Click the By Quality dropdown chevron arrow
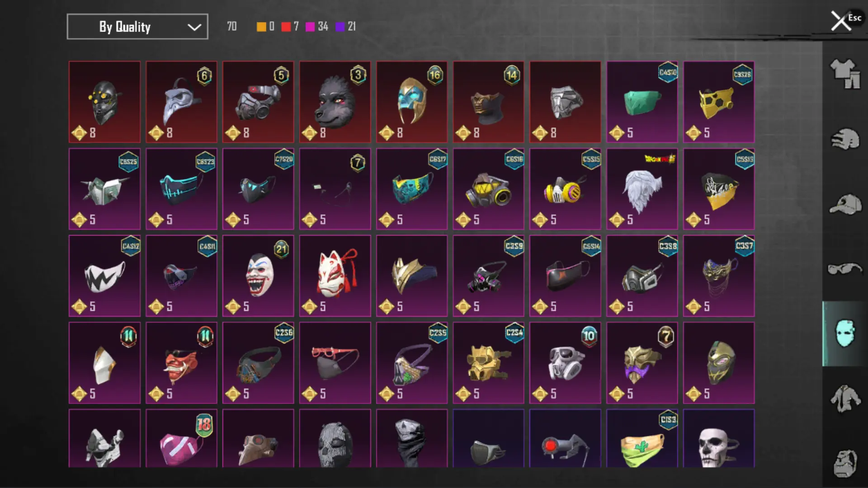868x488 pixels. [194, 27]
